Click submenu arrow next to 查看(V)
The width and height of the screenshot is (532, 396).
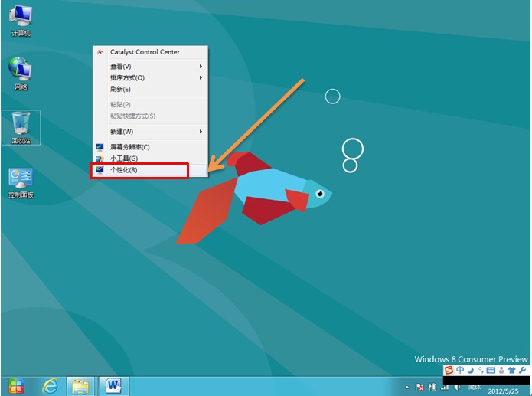click(201, 66)
